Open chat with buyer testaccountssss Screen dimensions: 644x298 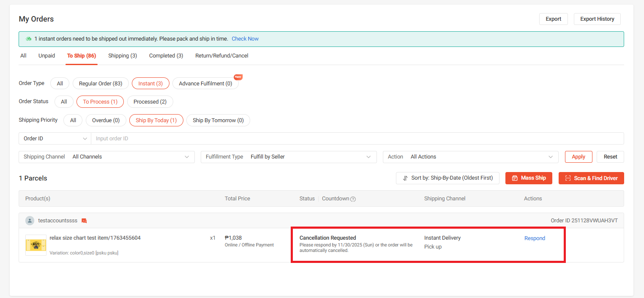click(84, 221)
